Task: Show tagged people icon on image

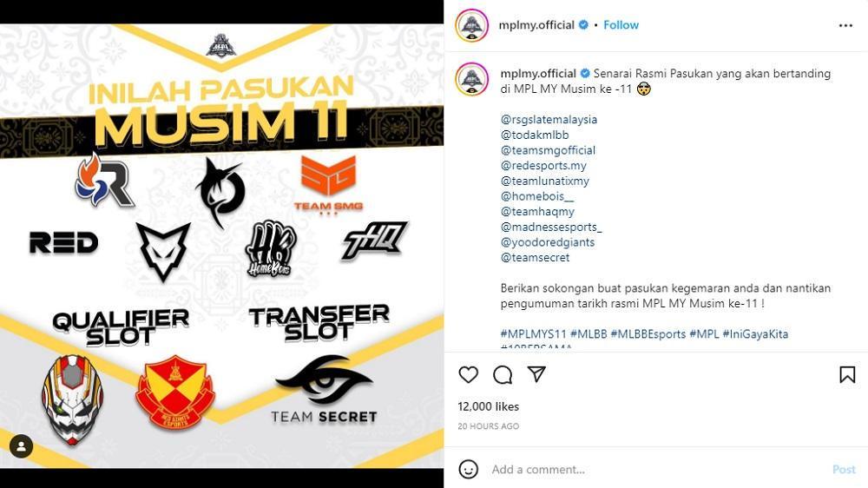Action: 21,446
